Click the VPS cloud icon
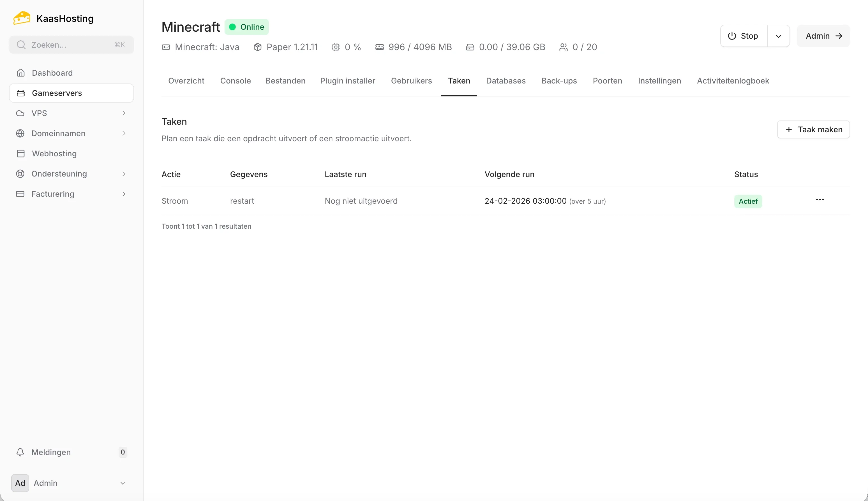 click(x=20, y=113)
